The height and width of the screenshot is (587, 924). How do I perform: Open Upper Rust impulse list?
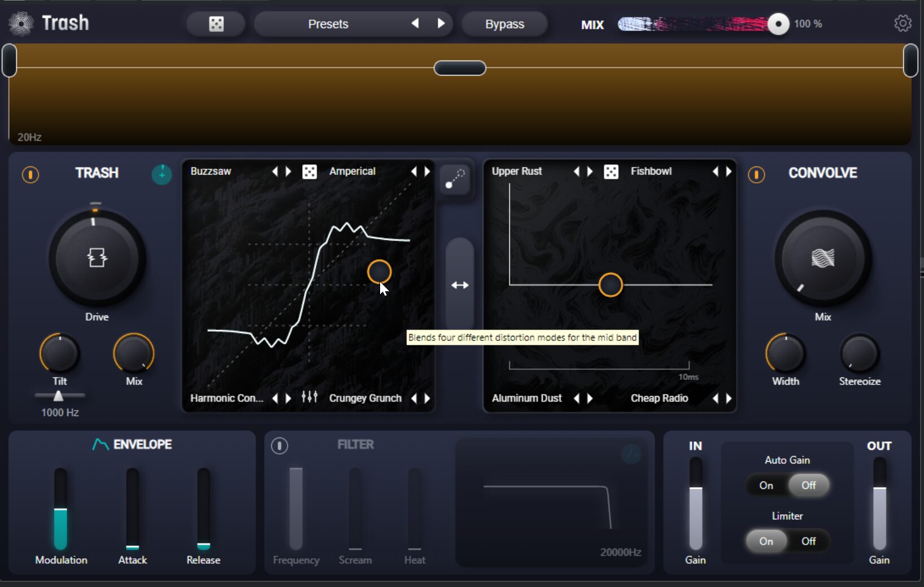click(517, 171)
